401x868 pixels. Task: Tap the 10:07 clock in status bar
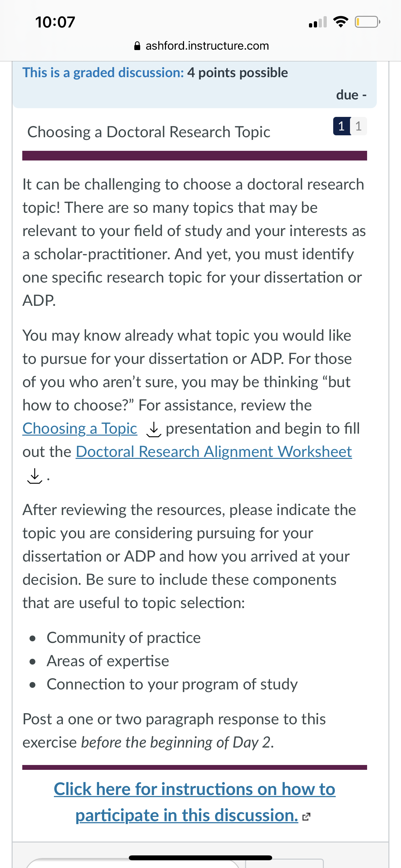tap(55, 22)
